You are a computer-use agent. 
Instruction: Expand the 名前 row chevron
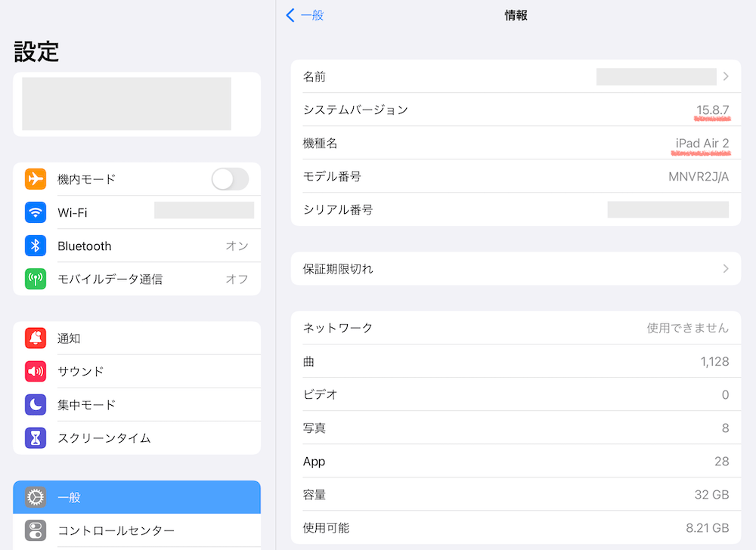[726, 76]
